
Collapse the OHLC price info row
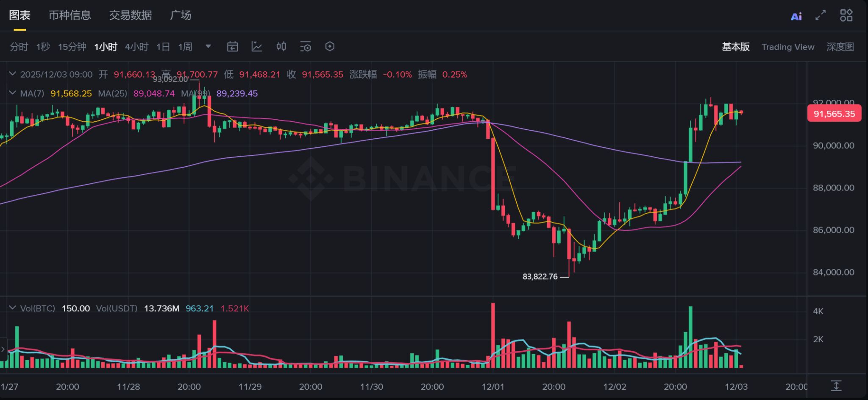coord(13,74)
